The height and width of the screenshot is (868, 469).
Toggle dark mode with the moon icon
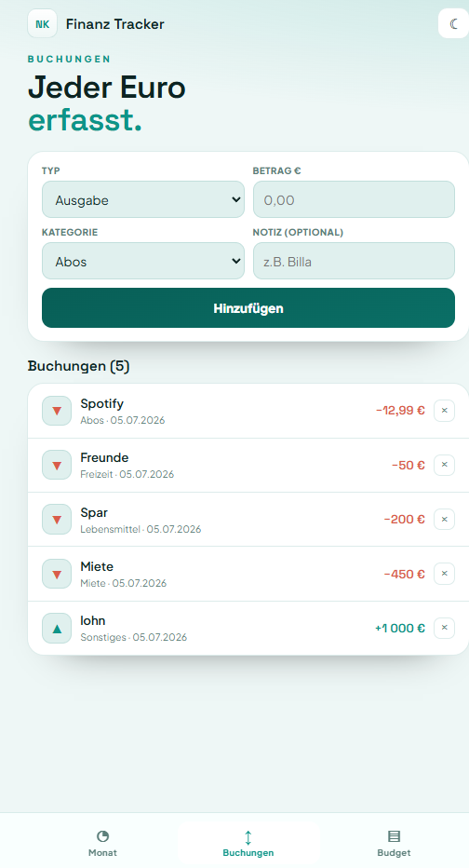(x=453, y=24)
